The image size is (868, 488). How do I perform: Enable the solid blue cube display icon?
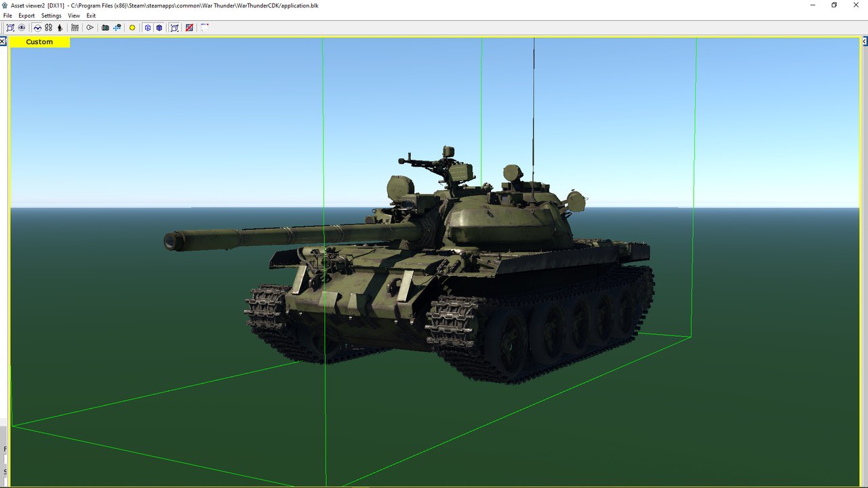click(159, 28)
